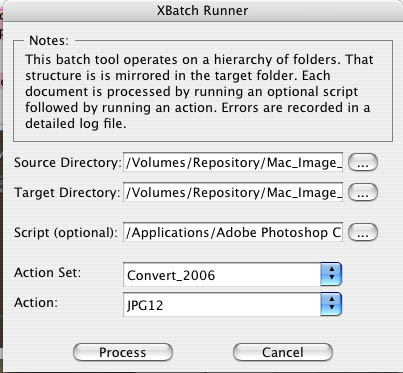Browse for the Source Directory folder
This screenshot has height=373, width=403.
363,163
